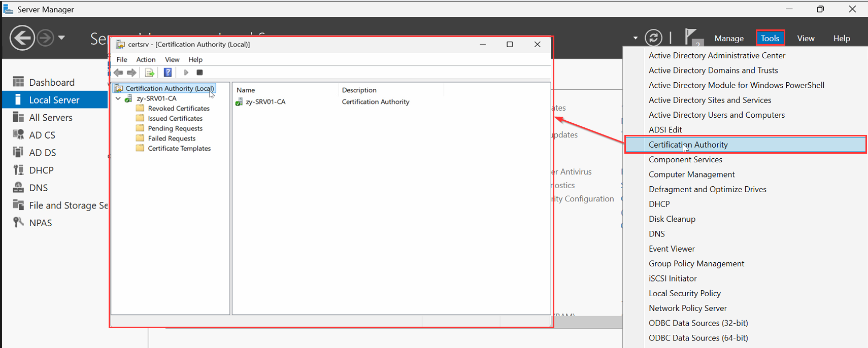Click the Server Manager forward arrow button
868x348 pixels.
45,38
